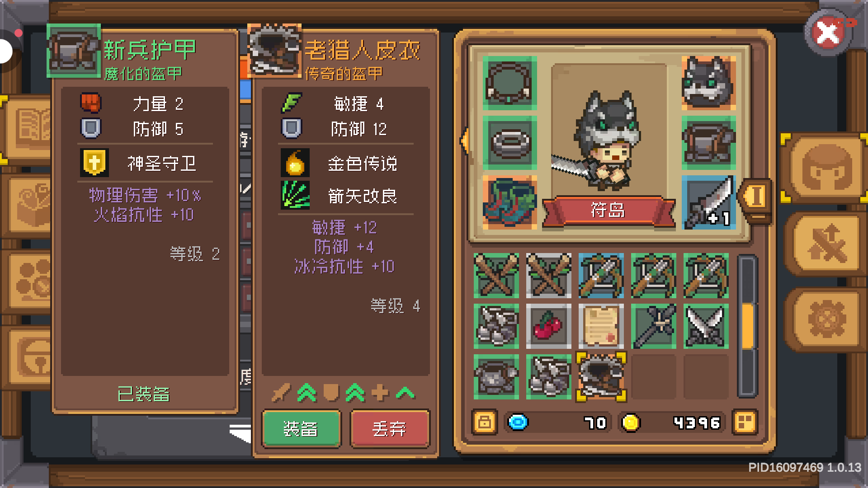The image size is (868, 488).
Task: Pick the cherry item in inventory
Action: [x=548, y=326]
